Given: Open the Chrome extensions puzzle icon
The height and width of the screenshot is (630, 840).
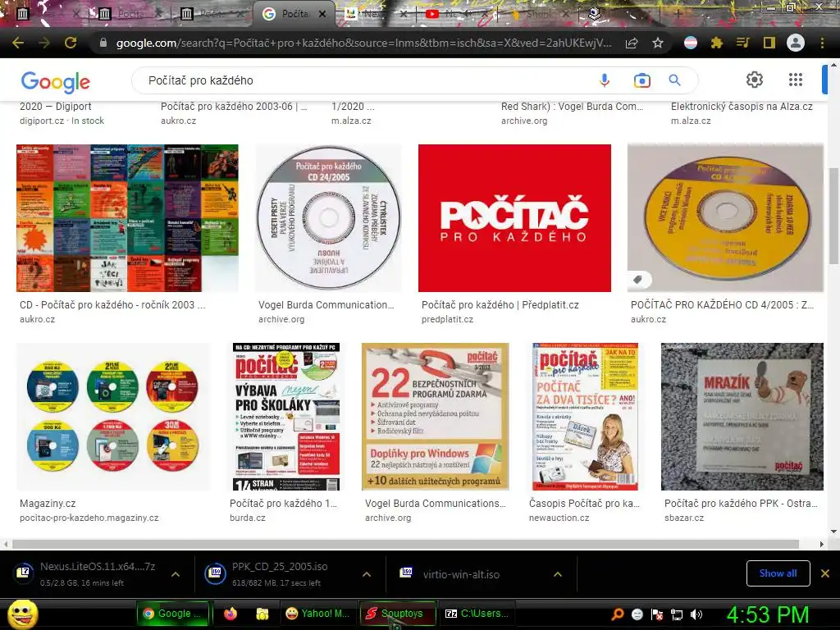Looking at the screenshot, I should 717,43.
